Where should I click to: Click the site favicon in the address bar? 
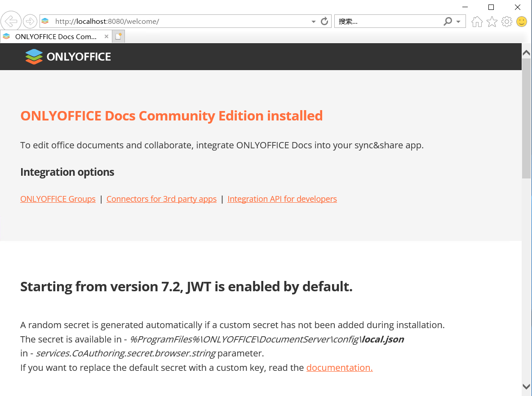pyautogui.click(x=45, y=22)
